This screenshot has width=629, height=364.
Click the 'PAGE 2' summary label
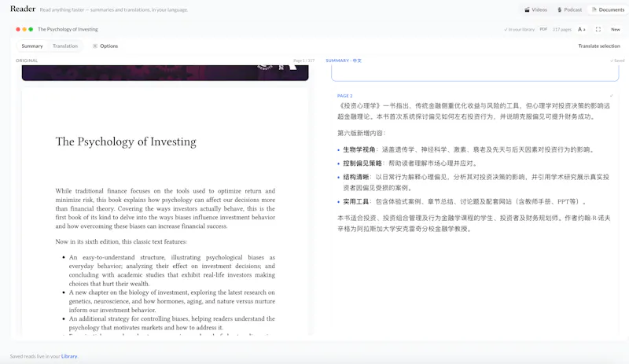point(344,96)
